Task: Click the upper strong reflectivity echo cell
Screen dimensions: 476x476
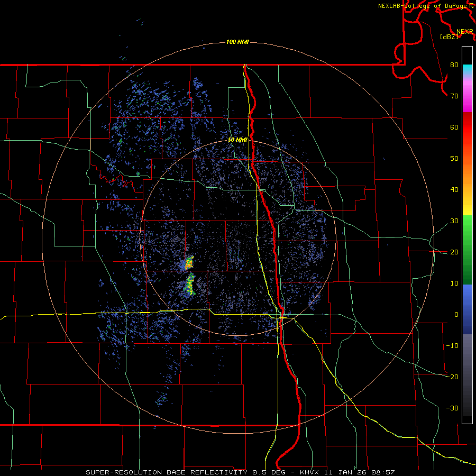Action: point(189,263)
